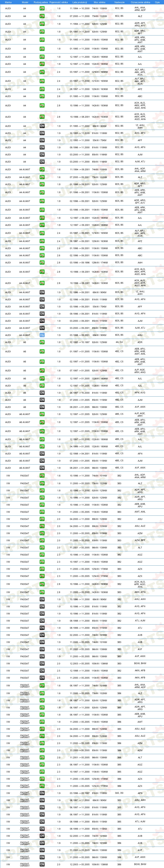Click diesel icon in Passat Variant 3A5, 35I row
The height and width of the screenshot is (868, 164).
[x=42, y=793]
